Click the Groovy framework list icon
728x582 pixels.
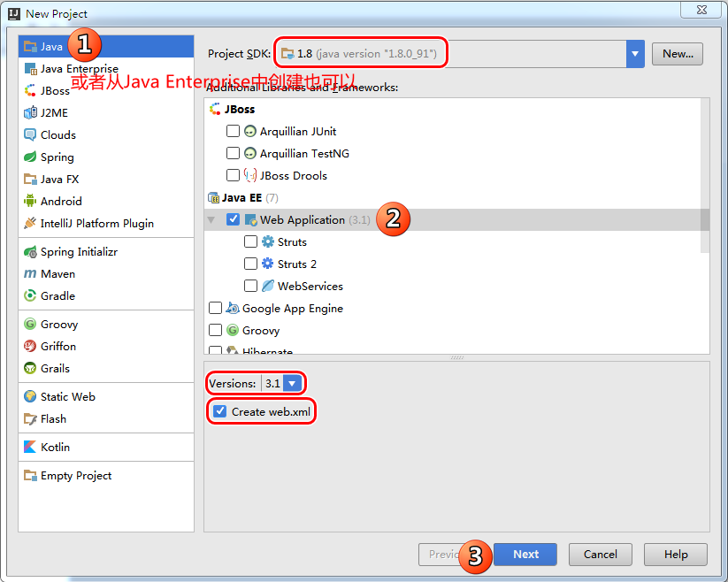[x=233, y=330]
